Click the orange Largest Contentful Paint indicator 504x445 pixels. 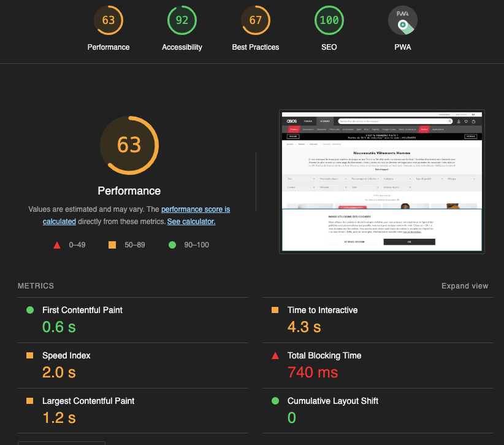pos(30,401)
